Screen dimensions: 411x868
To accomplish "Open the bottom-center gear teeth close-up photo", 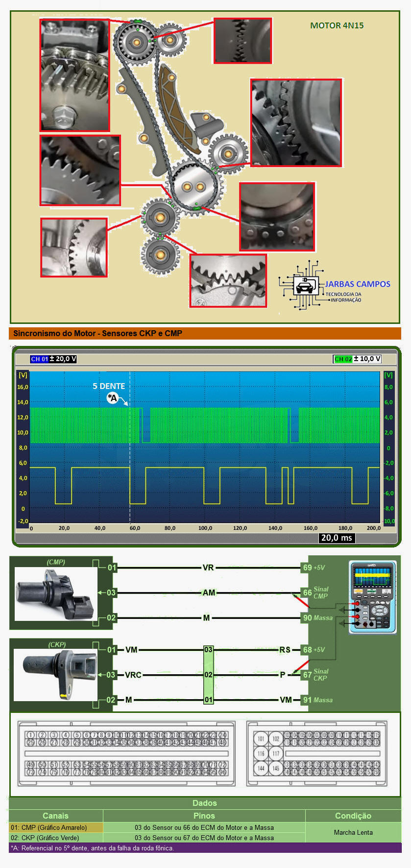I will point(228,281).
